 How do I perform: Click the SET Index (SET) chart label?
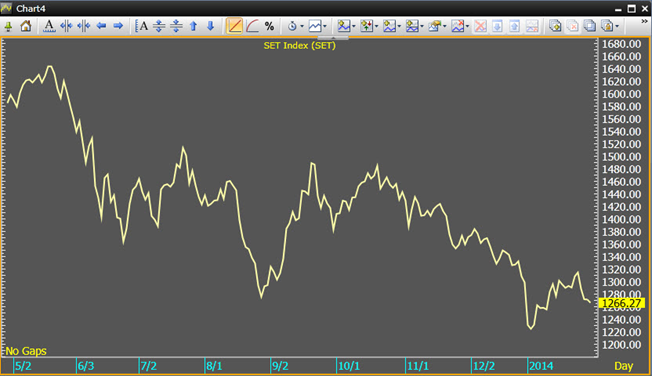(x=300, y=46)
